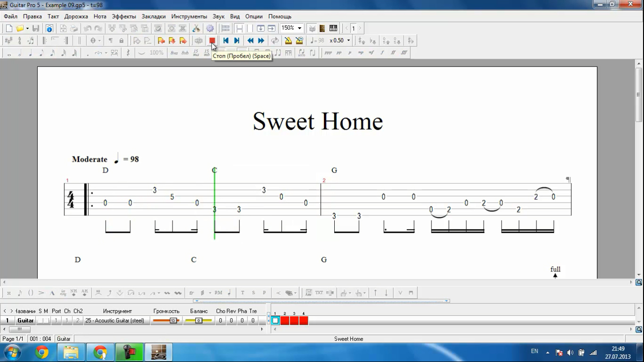Open the Правка menu

coord(33,16)
